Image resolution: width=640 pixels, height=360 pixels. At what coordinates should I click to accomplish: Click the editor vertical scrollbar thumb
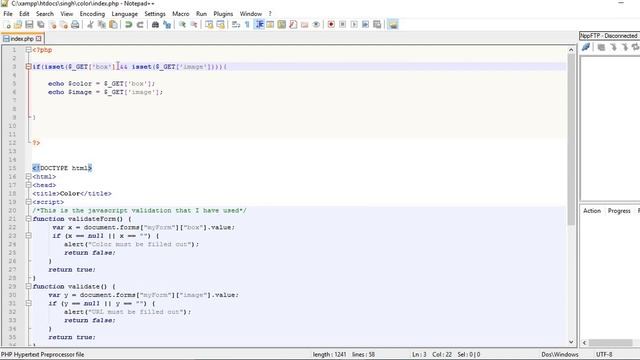[571, 139]
